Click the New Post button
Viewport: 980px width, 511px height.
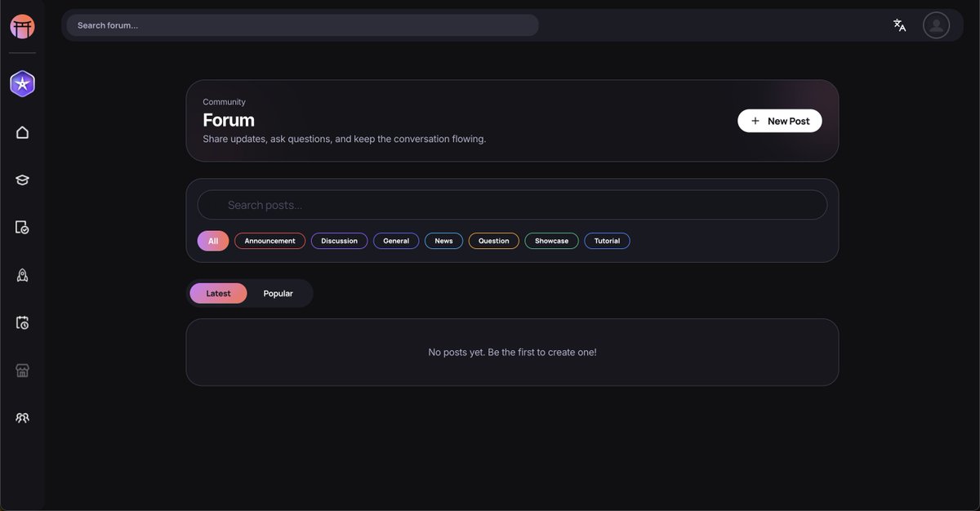pos(780,121)
